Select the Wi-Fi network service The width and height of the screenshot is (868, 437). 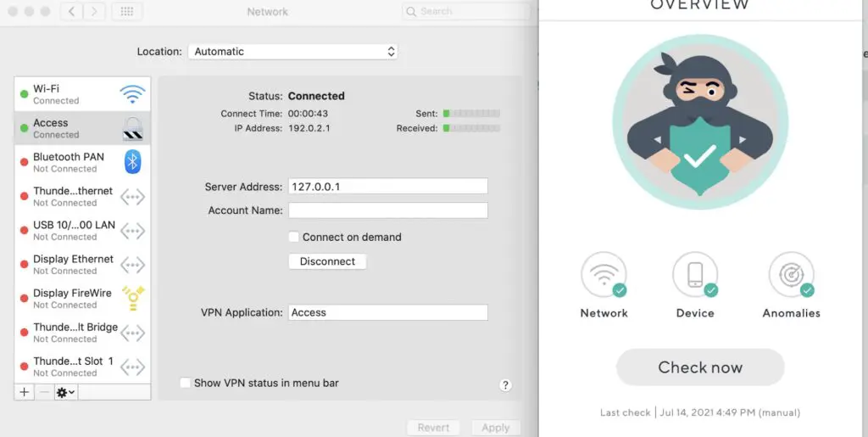click(82, 94)
